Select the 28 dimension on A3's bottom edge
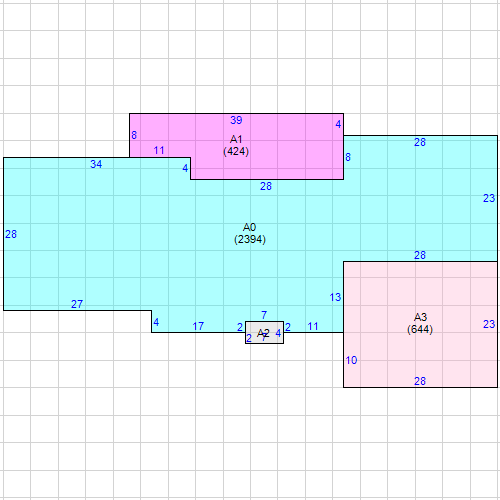500x500 pixels. tap(420, 381)
